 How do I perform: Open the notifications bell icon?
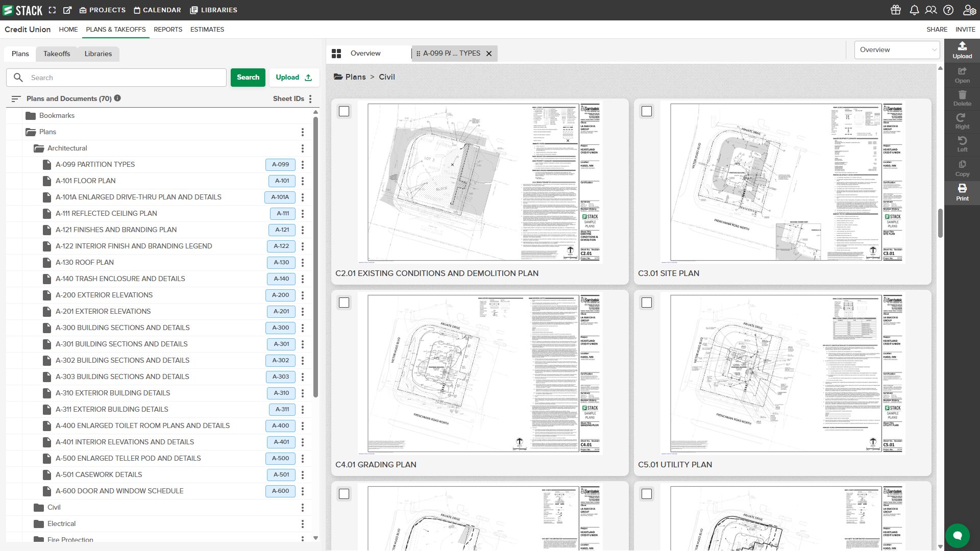[x=914, y=10]
